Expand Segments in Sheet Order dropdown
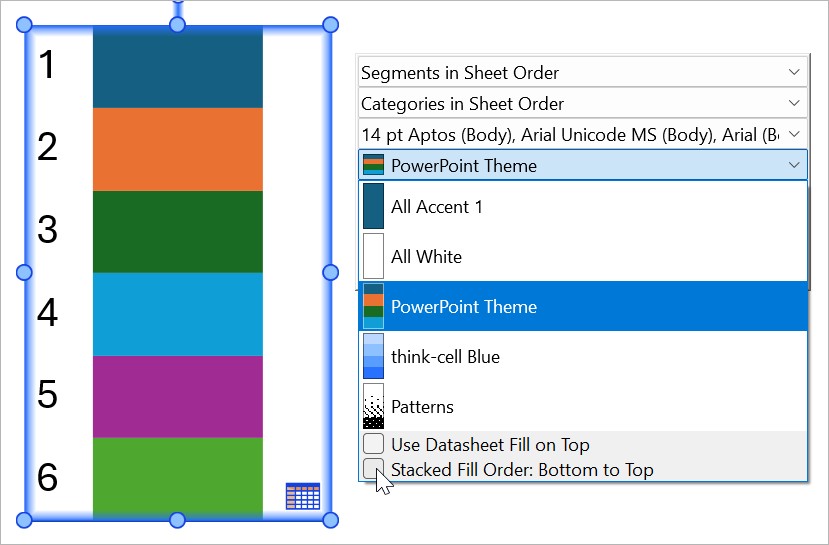The height and width of the screenshot is (545, 829). 794,72
